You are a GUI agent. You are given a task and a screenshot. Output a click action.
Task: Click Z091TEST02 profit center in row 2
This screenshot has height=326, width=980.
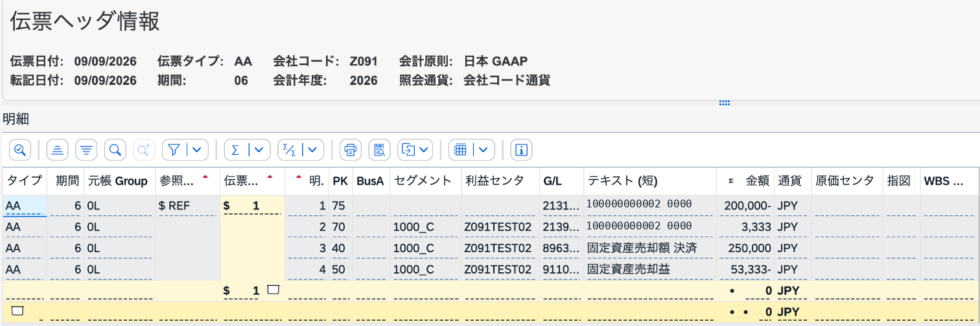click(x=500, y=227)
